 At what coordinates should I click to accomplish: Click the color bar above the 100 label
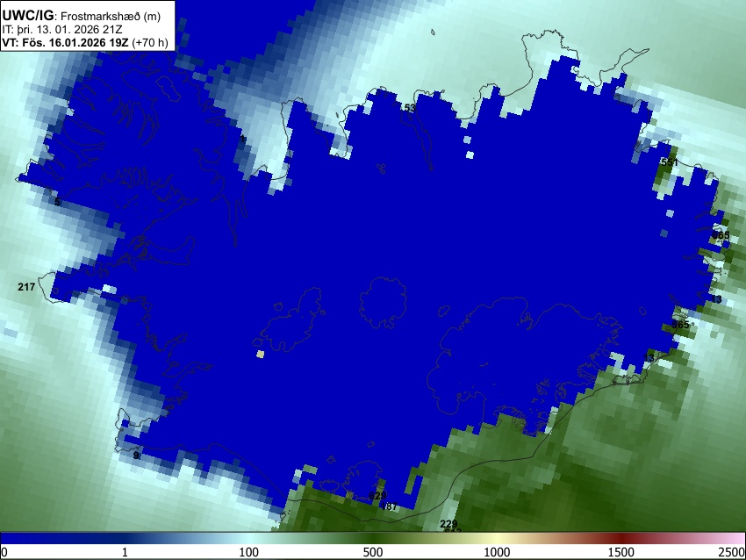[248, 539]
